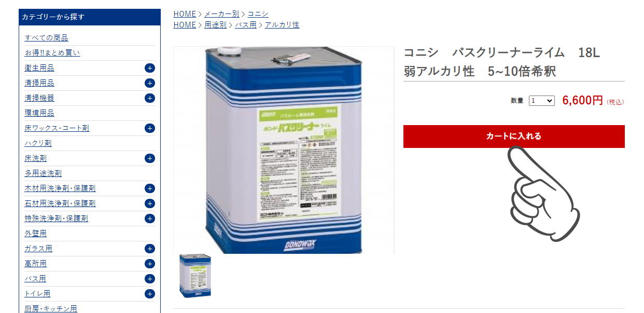Screen dimensions: 644x313
Task: Go to コニシ breadcrumb link
Action: [x=258, y=14]
